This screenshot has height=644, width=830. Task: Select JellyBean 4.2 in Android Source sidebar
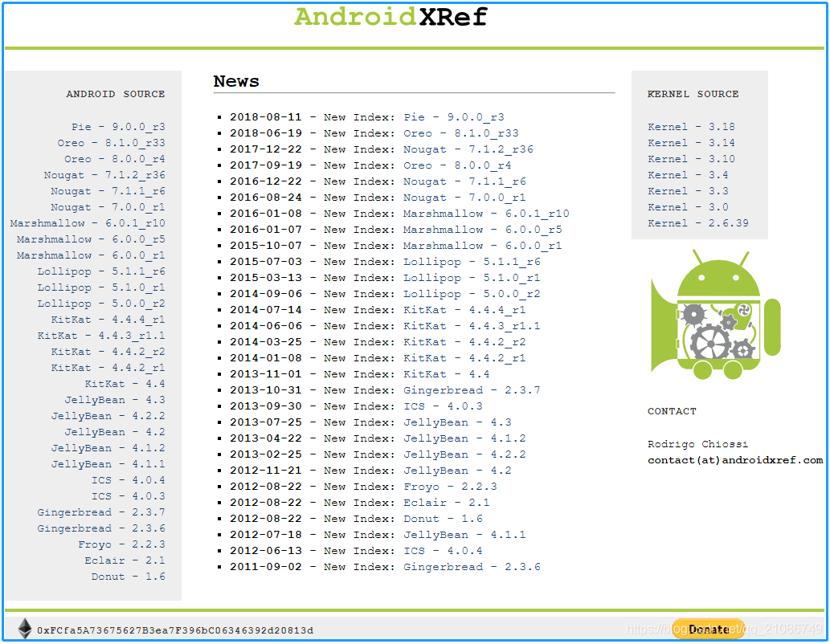(x=115, y=432)
